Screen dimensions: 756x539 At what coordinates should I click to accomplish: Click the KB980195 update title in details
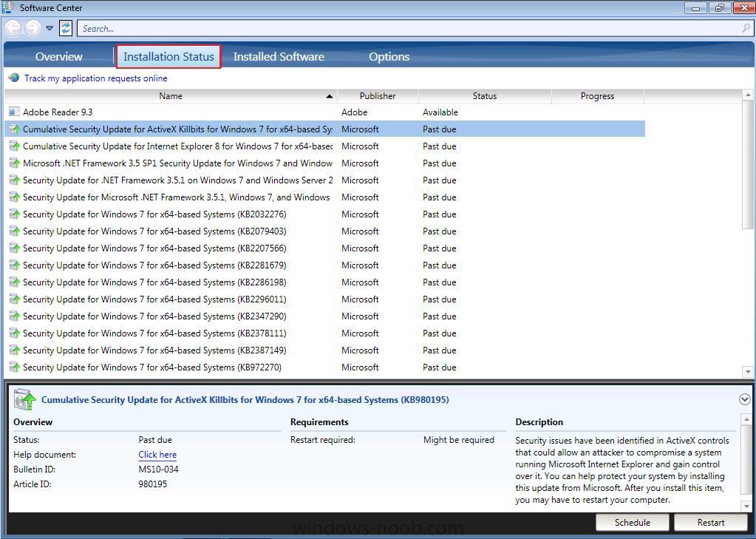tap(245, 399)
